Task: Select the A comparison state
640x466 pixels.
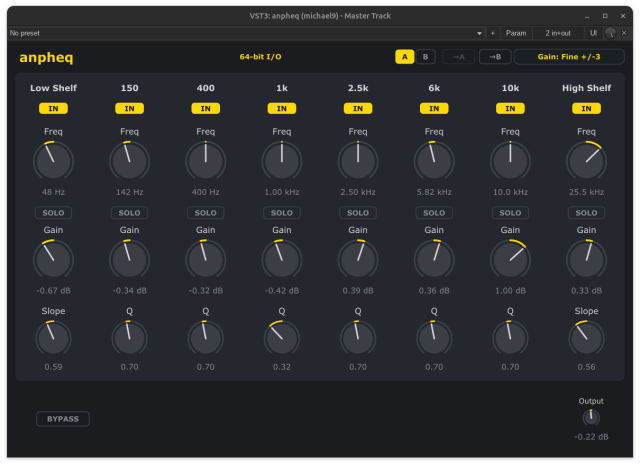Action: tap(404, 57)
